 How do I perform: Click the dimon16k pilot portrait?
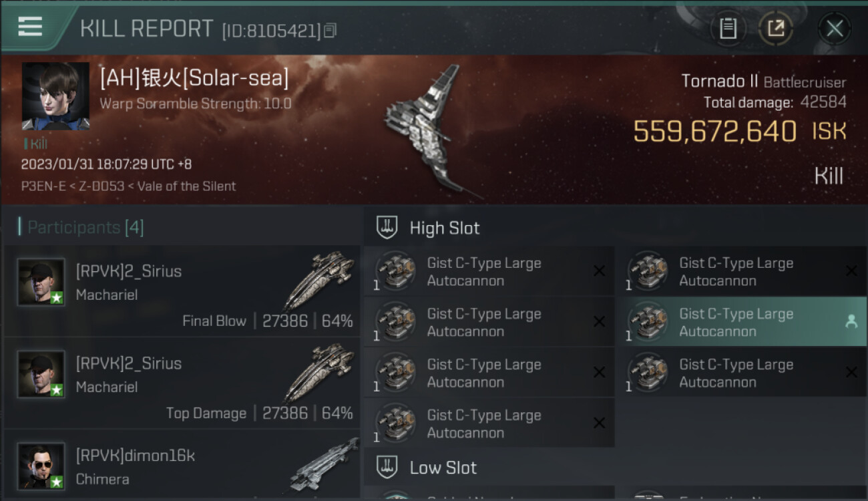[41, 466]
